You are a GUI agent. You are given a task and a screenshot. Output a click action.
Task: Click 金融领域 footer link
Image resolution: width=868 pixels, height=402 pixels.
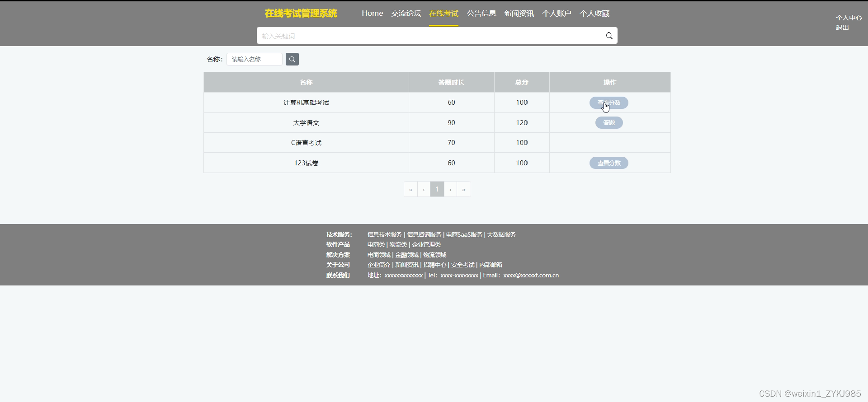click(407, 255)
